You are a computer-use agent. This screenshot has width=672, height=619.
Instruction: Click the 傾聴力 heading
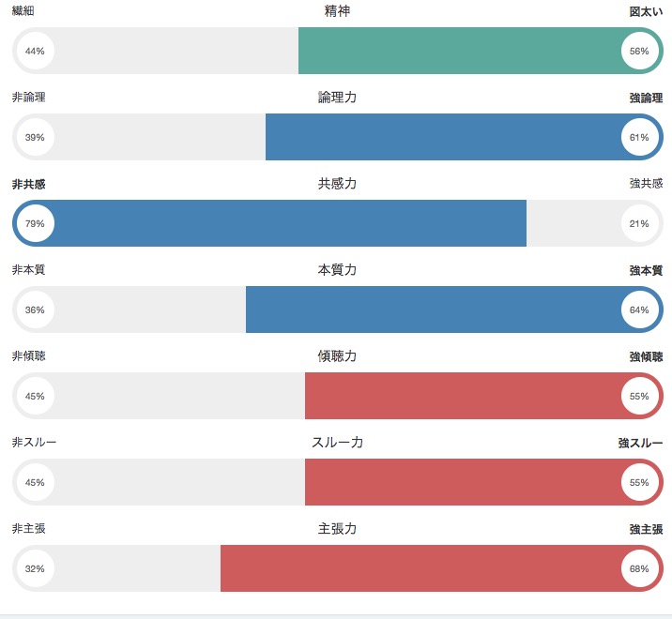[337, 356]
